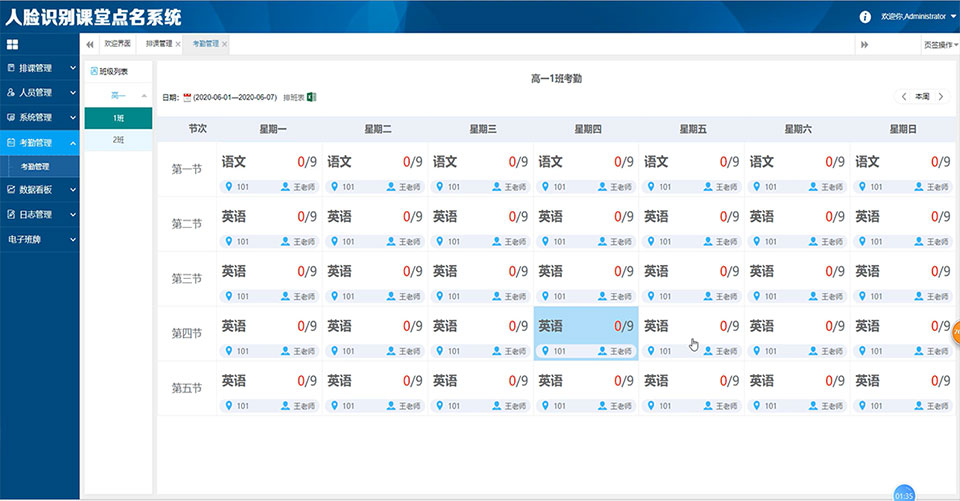Click the four-square grid menu icon

12,44
